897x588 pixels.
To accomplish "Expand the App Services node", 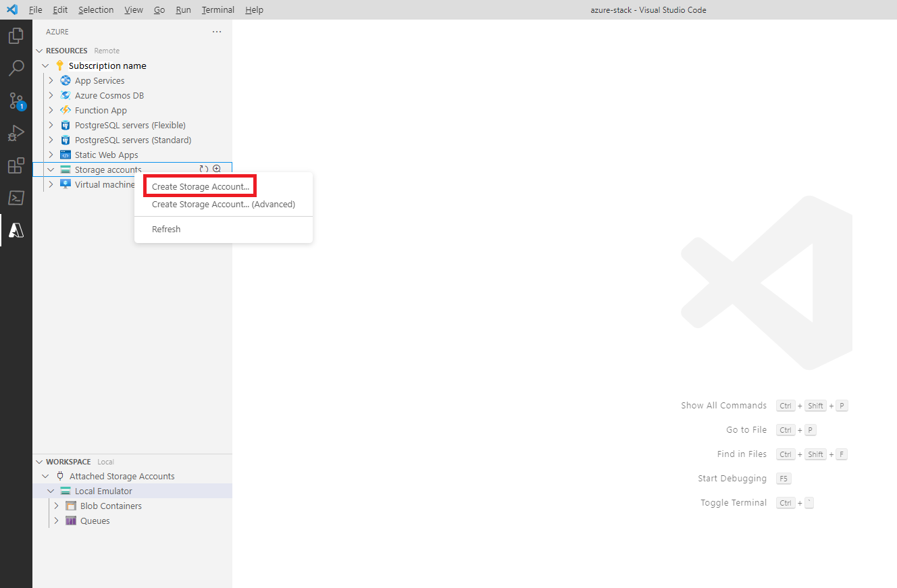I will [50, 80].
